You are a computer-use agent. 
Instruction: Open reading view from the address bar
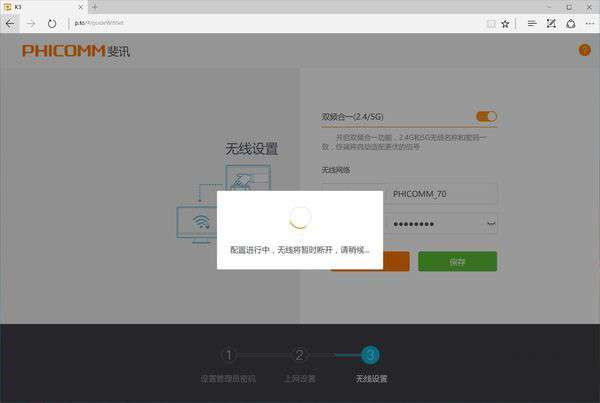pyautogui.click(x=489, y=23)
